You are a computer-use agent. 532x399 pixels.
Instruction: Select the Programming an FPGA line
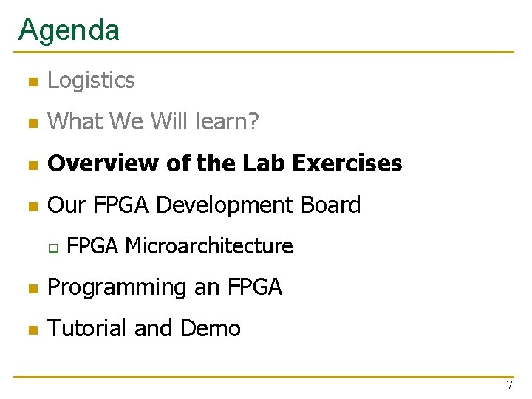click(x=165, y=287)
